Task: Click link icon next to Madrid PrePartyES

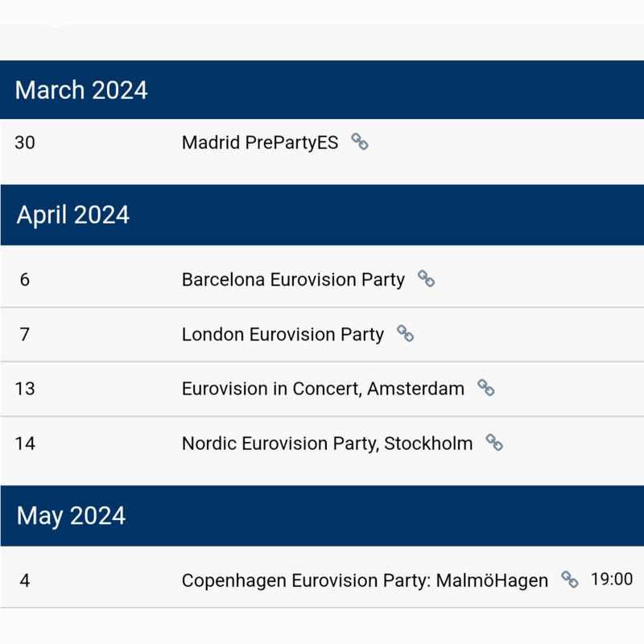Action: coord(360,142)
